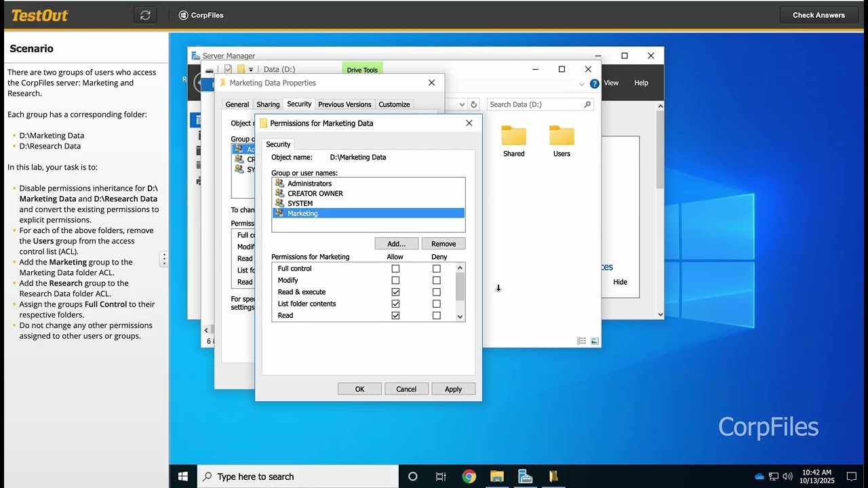Expand the File Explorer ribbon chevron
This screenshot has height=488, width=868.
point(581,84)
